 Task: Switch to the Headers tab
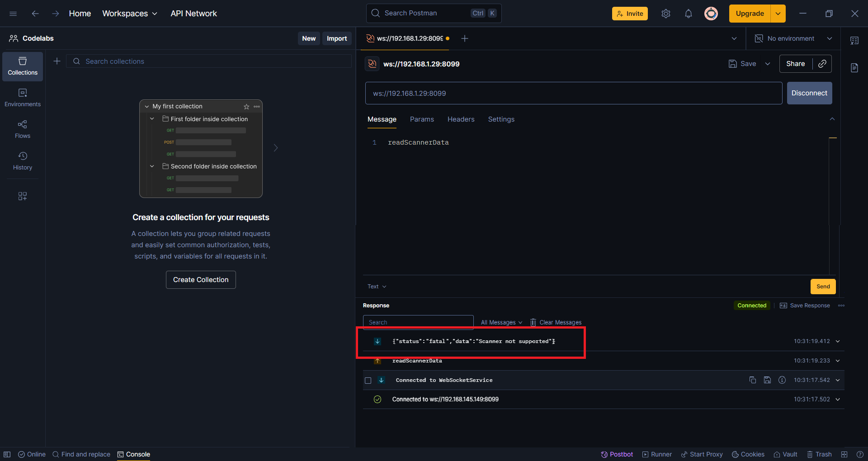click(461, 119)
